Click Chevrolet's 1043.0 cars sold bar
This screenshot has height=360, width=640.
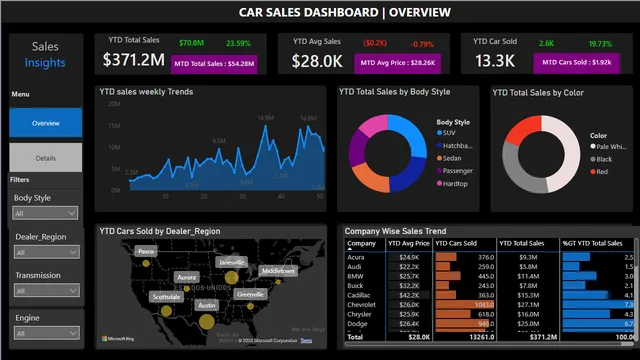click(x=465, y=304)
